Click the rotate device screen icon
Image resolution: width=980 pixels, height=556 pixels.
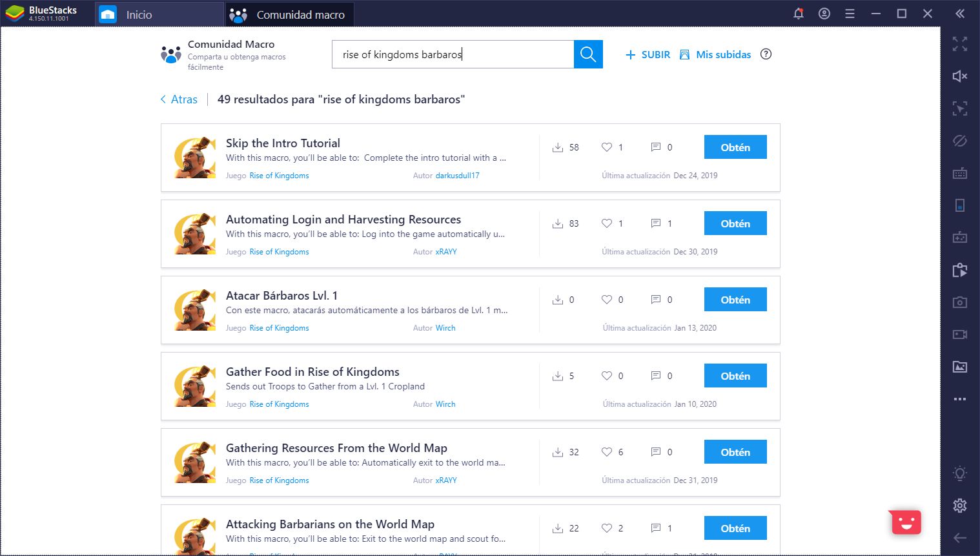[x=960, y=205]
